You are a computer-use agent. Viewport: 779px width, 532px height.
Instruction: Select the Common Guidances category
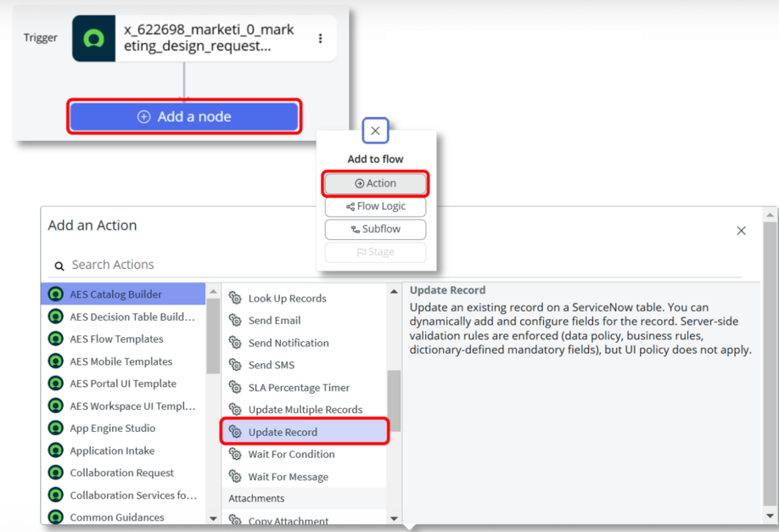click(x=123, y=517)
